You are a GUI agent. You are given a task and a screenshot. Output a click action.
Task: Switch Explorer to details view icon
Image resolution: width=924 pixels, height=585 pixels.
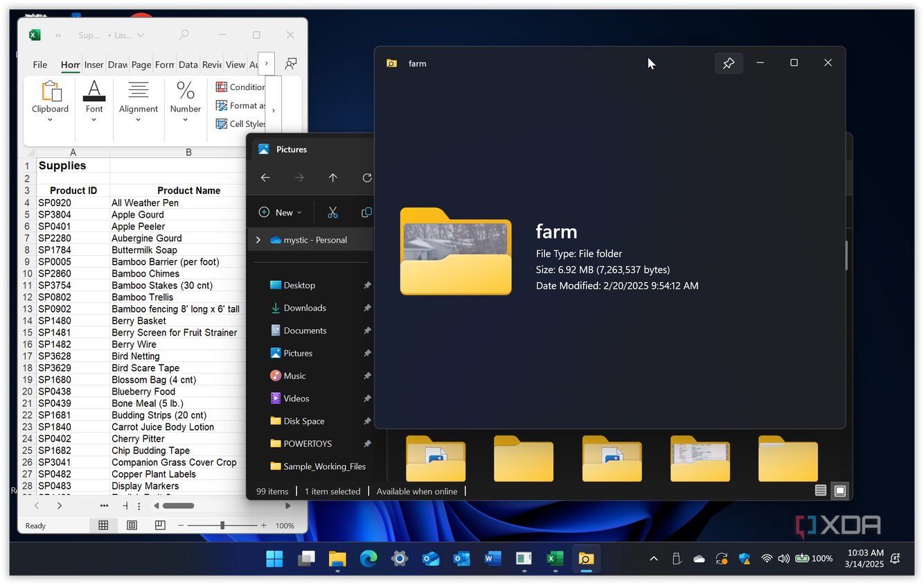[821, 491]
